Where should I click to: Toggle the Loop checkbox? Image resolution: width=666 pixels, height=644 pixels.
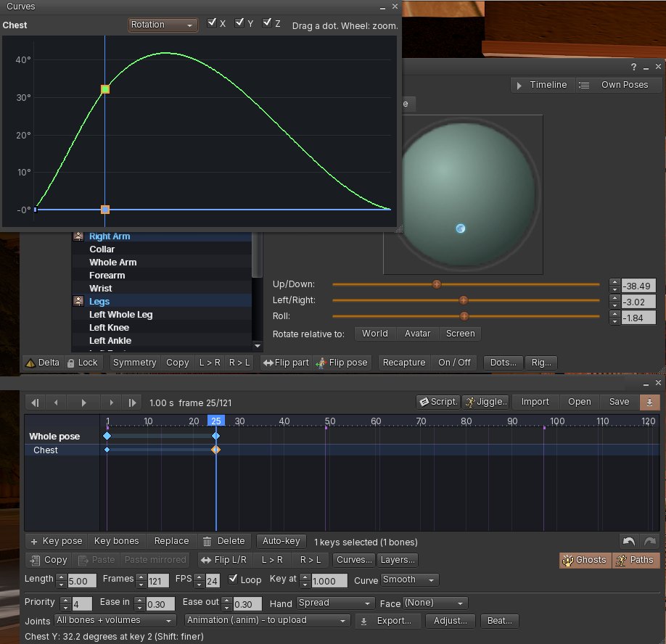(233, 579)
